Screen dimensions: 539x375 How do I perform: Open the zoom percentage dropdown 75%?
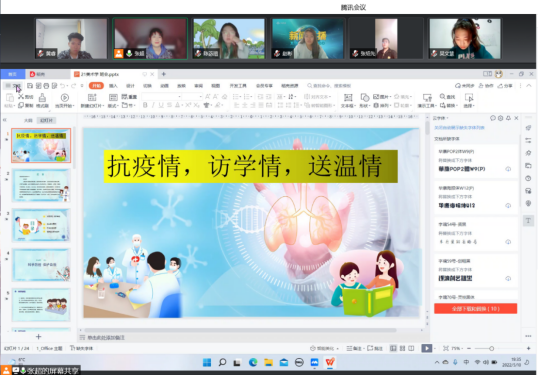point(457,348)
